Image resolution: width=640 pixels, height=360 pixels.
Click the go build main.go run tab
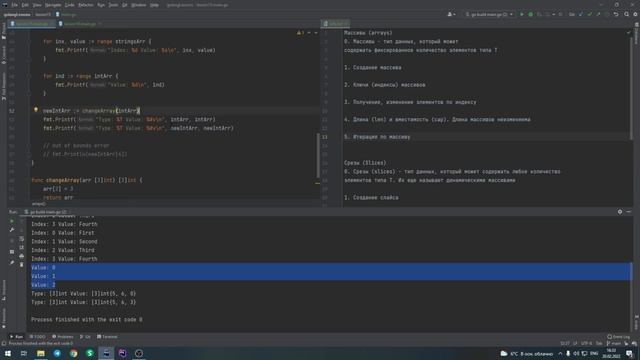[x=48, y=212]
